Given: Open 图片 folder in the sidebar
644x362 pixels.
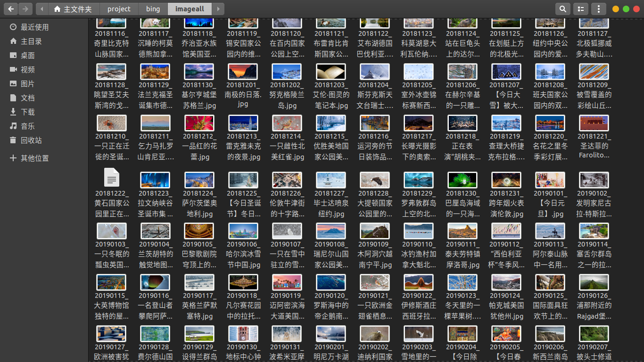Looking at the screenshot, I should pos(44,84).
